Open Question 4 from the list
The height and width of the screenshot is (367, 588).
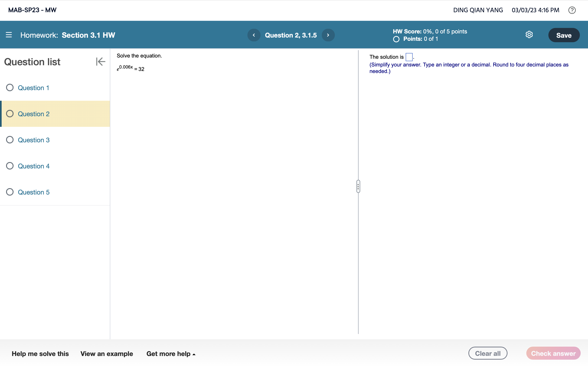pos(33,166)
